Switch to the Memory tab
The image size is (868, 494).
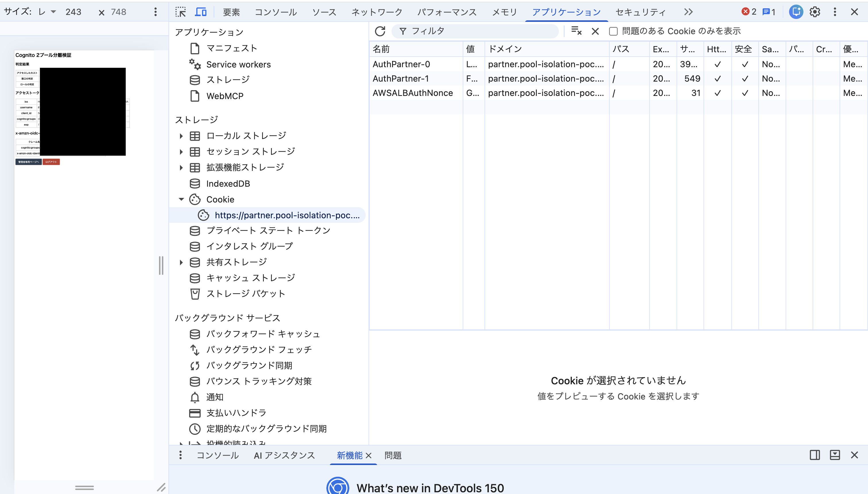[505, 12]
